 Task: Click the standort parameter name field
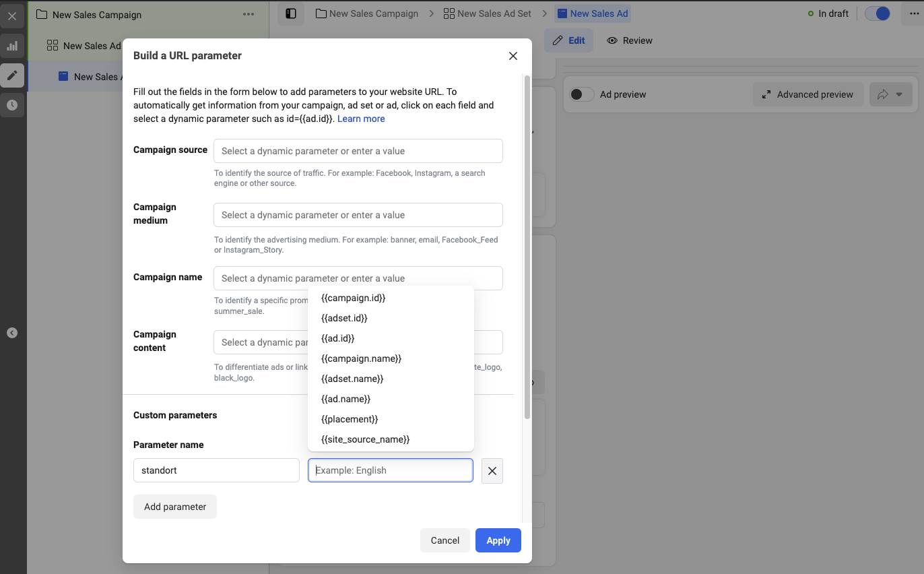[x=216, y=470]
